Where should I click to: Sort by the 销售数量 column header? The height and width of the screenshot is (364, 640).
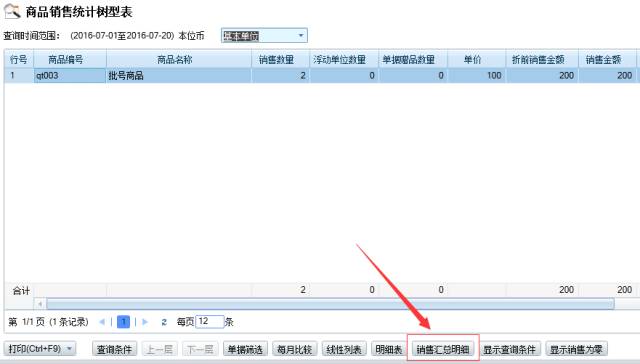pos(280,60)
